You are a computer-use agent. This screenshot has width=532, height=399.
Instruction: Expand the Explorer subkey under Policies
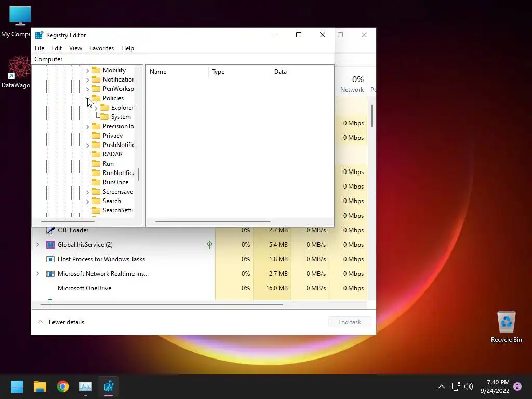click(x=96, y=108)
